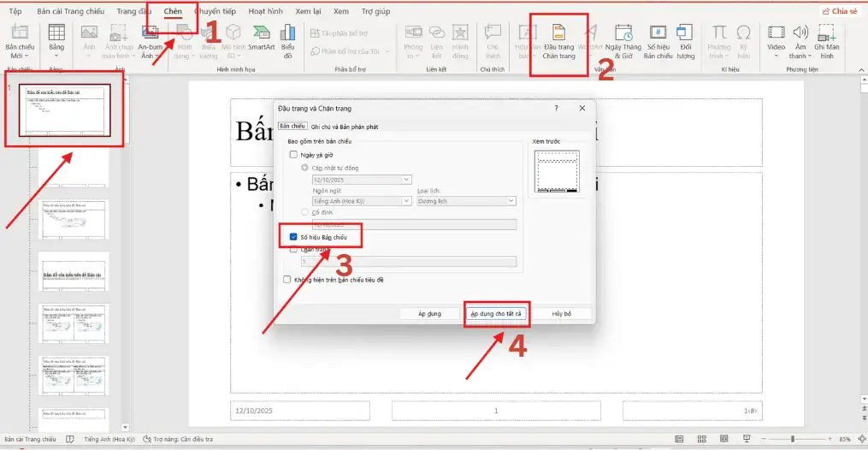Image resolution: width=868 pixels, height=450 pixels.
Task: Check Không hiện trên bản chiếu tiêu đề
Action: pyautogui.click(x=287, y=279)
